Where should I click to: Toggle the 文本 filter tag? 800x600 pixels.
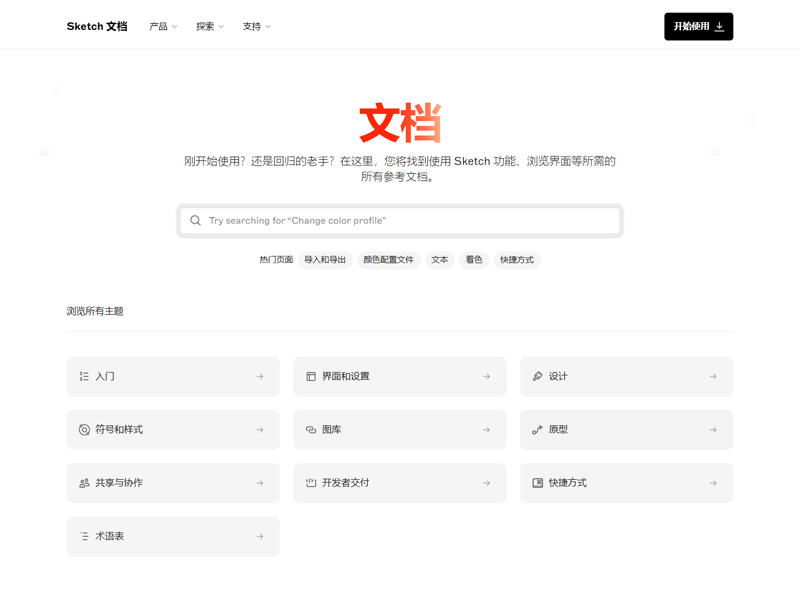(x=439, y=259)
